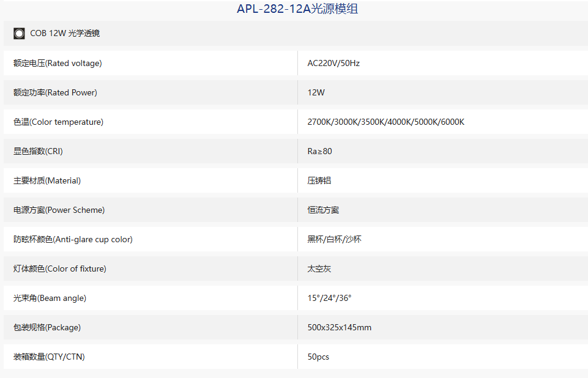Image resolution: width=588 pixels, height=378 pixels.
Task: Select the 防眩杯颜色(Anti-glare cup color) label
Action: [x=73, y=239]
